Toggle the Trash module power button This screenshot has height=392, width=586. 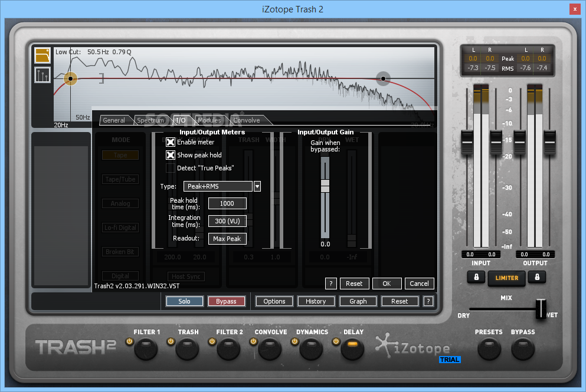(171, 341)
